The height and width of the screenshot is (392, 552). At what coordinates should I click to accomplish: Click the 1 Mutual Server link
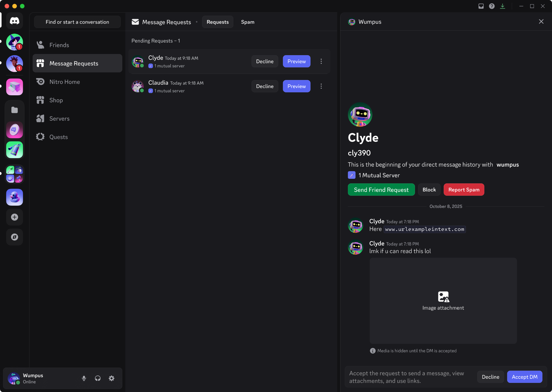point(374,175)
